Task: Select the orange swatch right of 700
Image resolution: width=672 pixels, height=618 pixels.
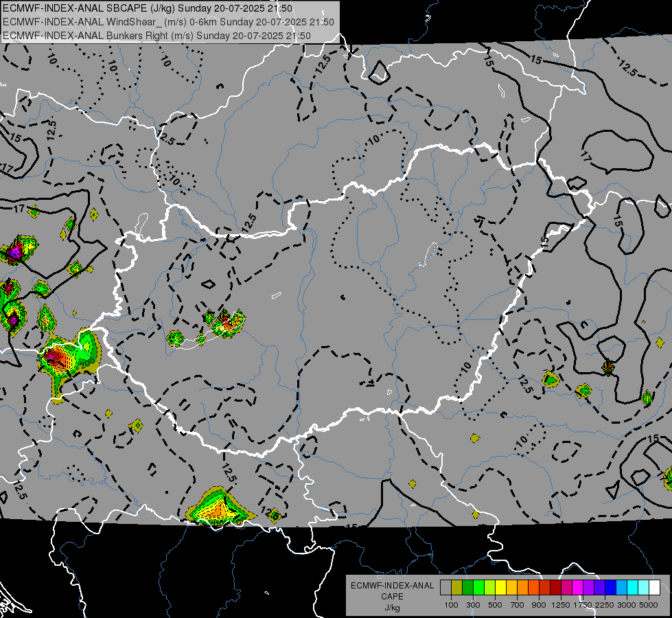Action: [523, 587]
